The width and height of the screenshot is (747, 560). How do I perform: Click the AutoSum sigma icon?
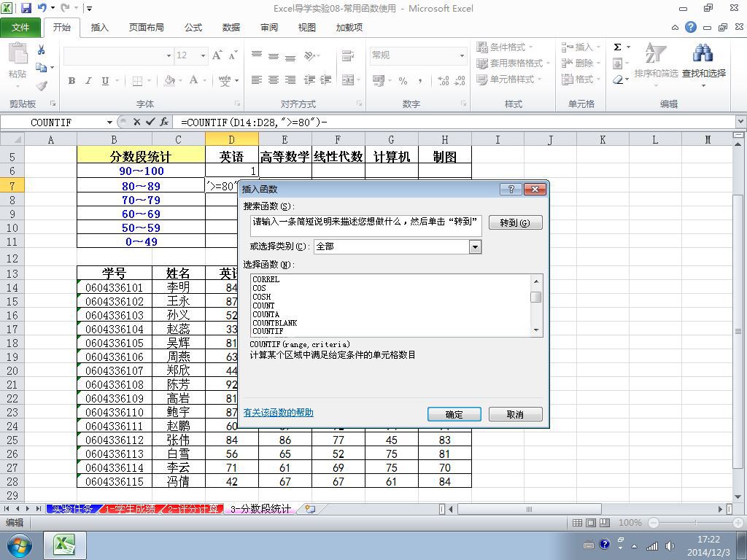coord(617,47)
